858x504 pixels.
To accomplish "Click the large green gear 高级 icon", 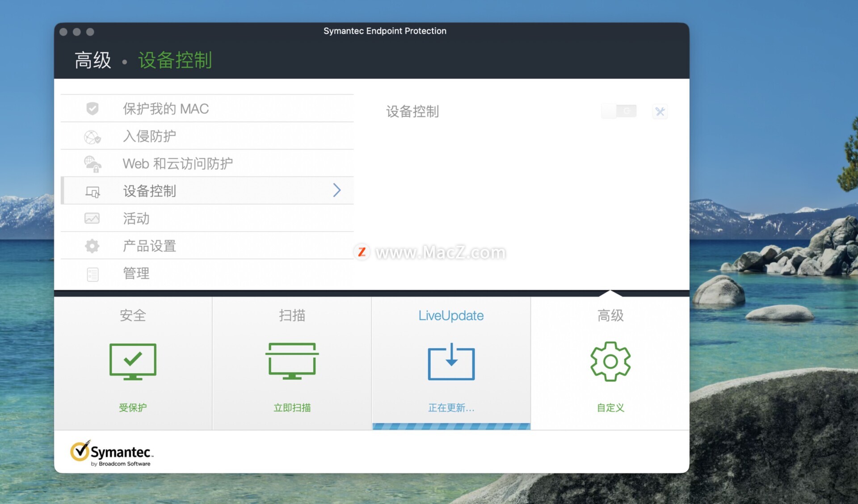I will 610,361.
